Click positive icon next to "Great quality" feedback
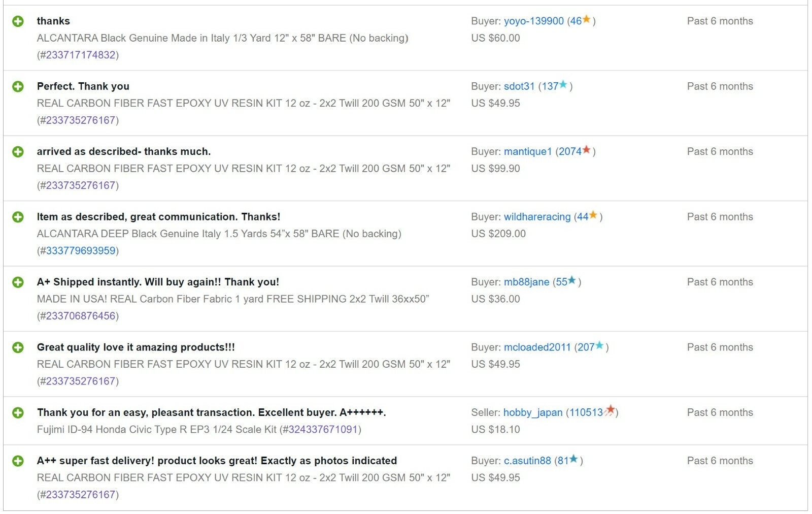 point(18,347)
